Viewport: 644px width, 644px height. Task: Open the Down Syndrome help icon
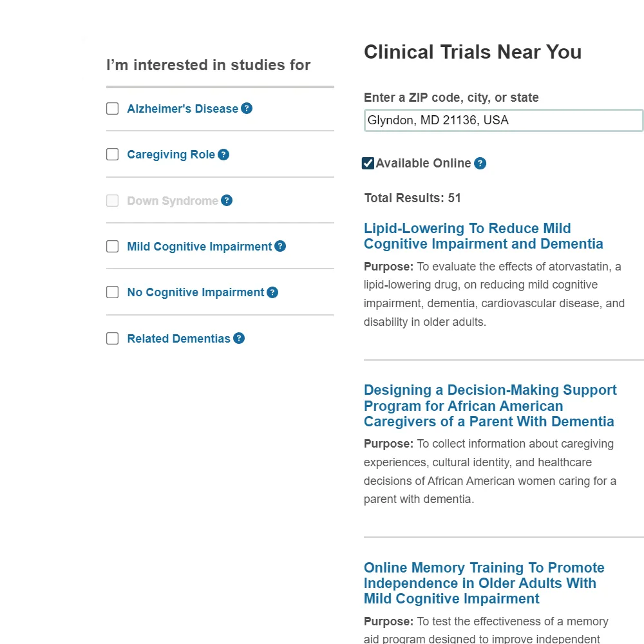tap(227, 201)
